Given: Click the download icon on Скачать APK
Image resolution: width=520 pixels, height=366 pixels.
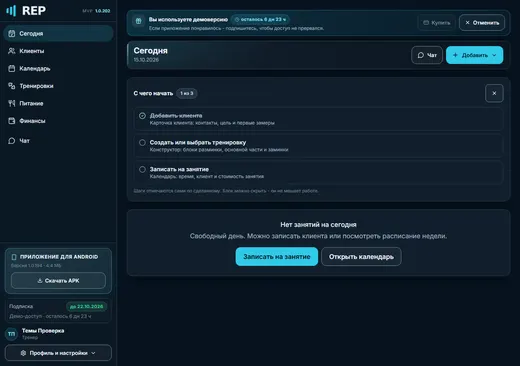Looking at the screenshot, I should (x=40, y=281).
